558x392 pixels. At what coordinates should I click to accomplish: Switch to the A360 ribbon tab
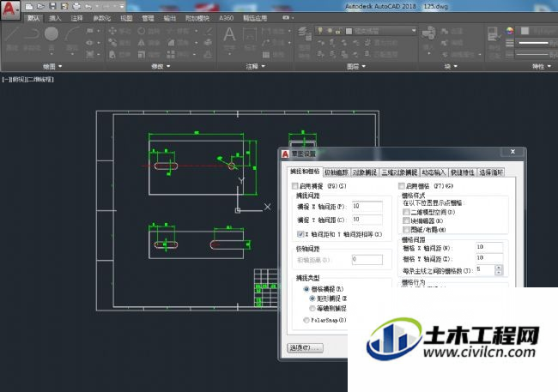[x=227, y=18]
